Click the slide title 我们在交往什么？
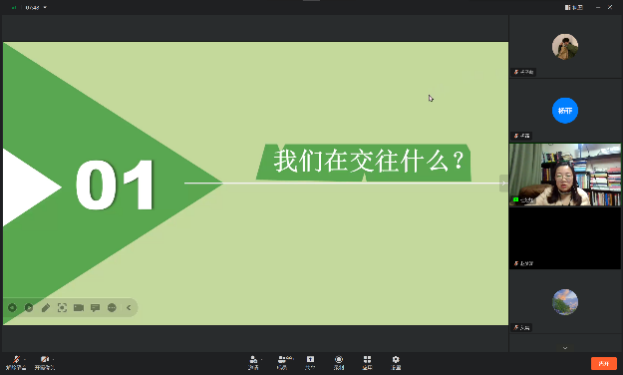Image resolution: width=623 pixels, height=375 pixels. tap(369, 161)
